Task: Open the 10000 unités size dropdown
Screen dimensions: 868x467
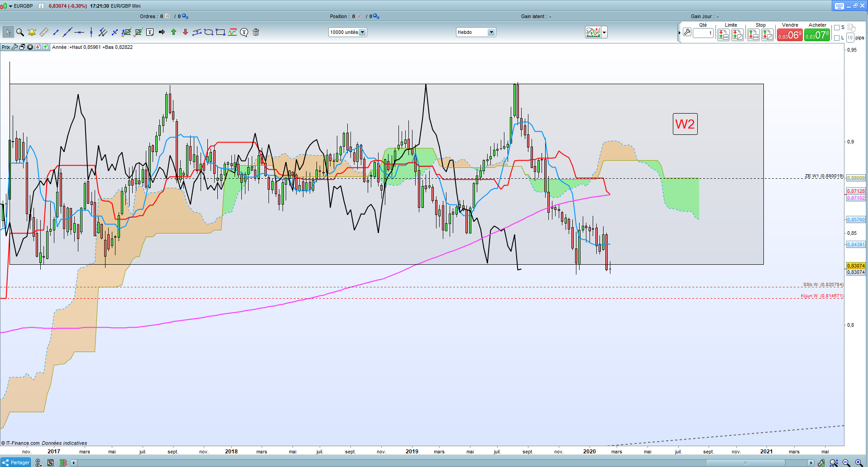Action: point(347,32)
